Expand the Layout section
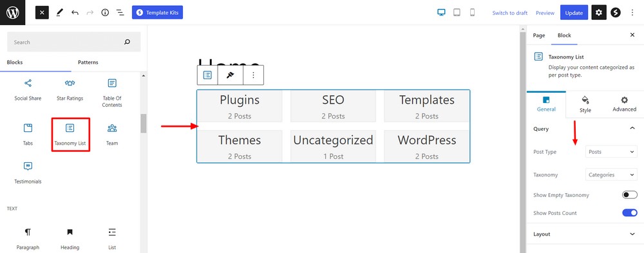The image size is (644, 253). [x=585, y=234]
